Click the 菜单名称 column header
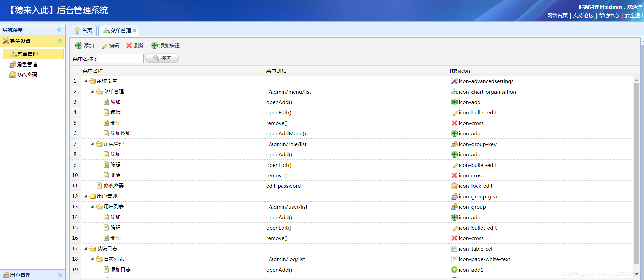Viewport: 644px width, 280px height. click(172, 71)
